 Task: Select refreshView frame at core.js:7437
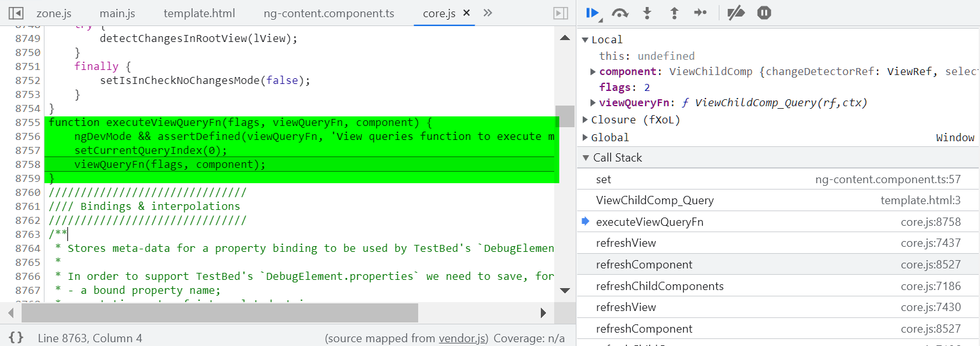point(779,243)
